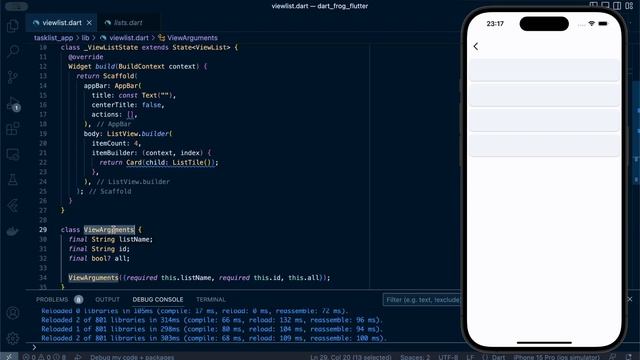Viewport: 640px width, 360px height.
Task: Click 'final bool? all;' code line
Action: tap(99, 258)
